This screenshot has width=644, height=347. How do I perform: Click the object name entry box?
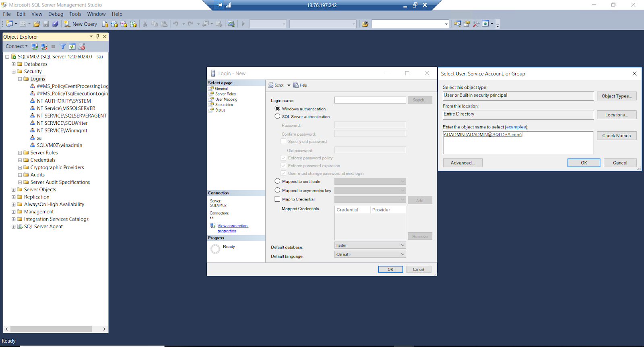(x=518, y=143)
